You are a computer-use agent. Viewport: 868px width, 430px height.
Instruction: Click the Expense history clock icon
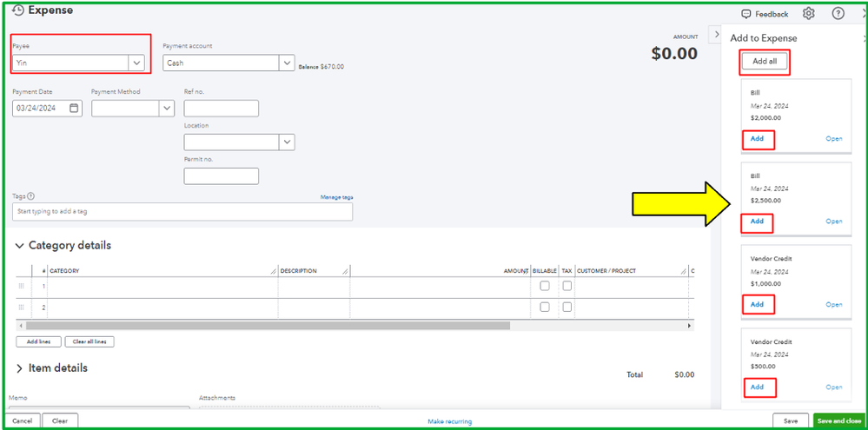(x=18, y=10)
